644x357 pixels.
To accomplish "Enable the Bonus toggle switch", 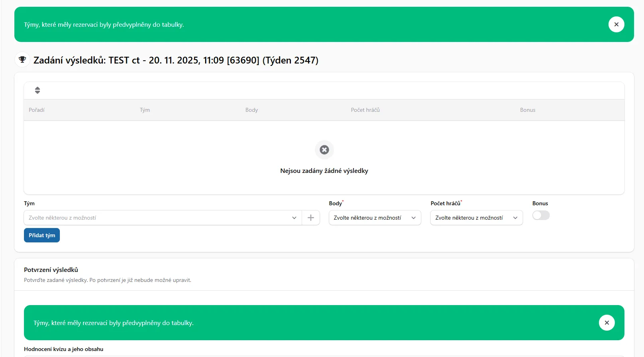I will [x=541, y=215].
